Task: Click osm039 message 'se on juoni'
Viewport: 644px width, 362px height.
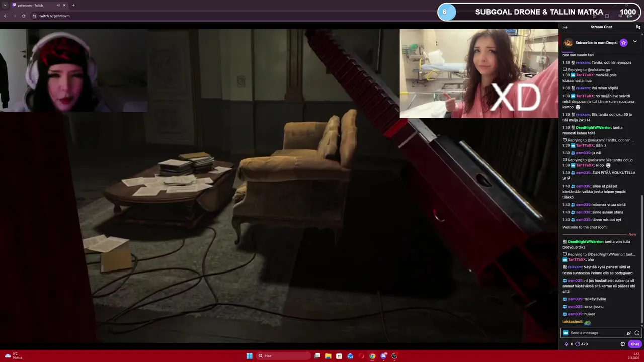Action: 594,307
